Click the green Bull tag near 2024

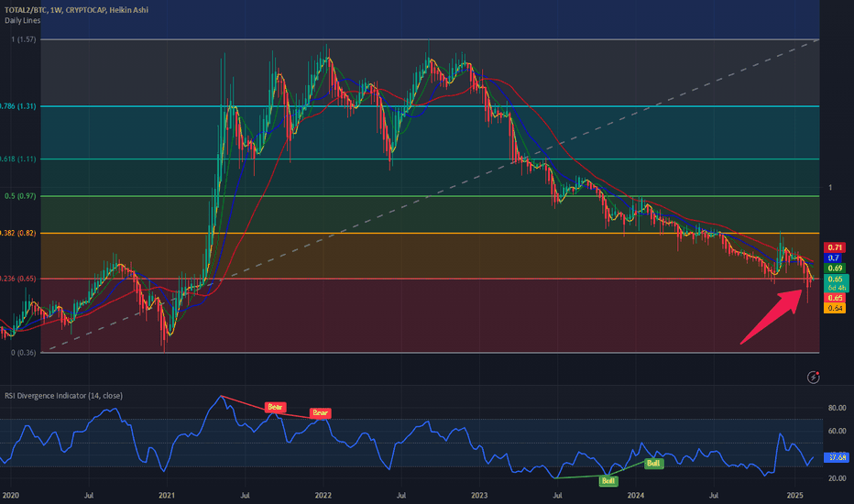pyautogui.click(x=653, y=463)
